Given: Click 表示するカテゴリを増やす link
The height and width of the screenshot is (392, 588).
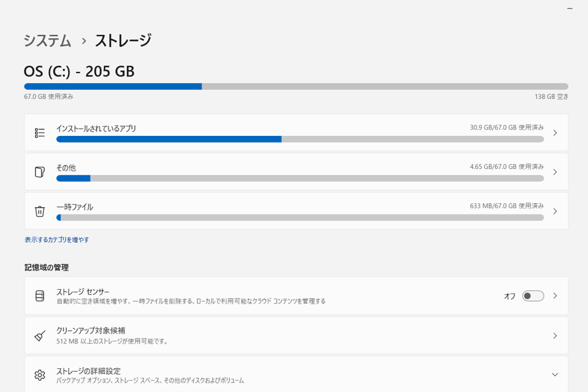Looking at the screenshot, I should coord(57,240).
